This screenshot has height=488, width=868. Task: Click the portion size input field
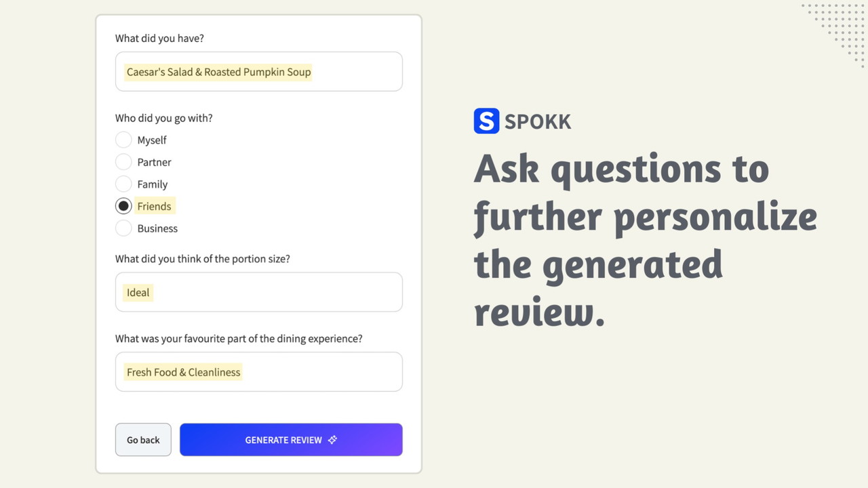coord(258,292)
